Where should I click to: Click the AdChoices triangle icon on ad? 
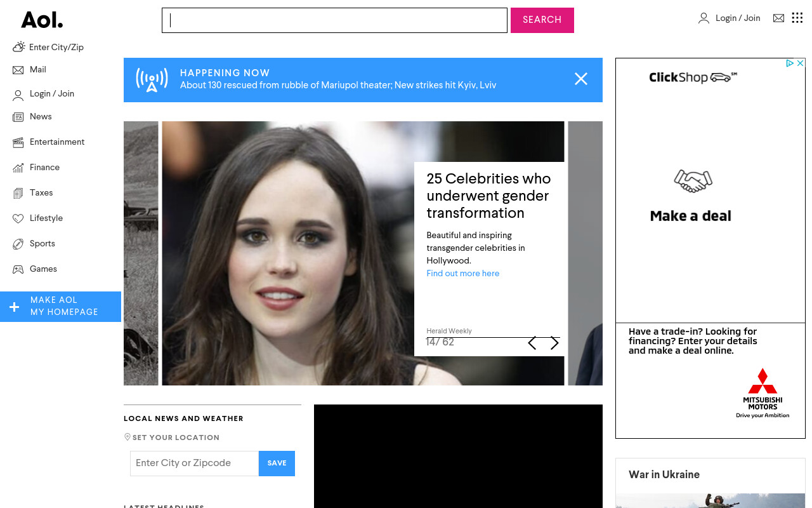790,63
